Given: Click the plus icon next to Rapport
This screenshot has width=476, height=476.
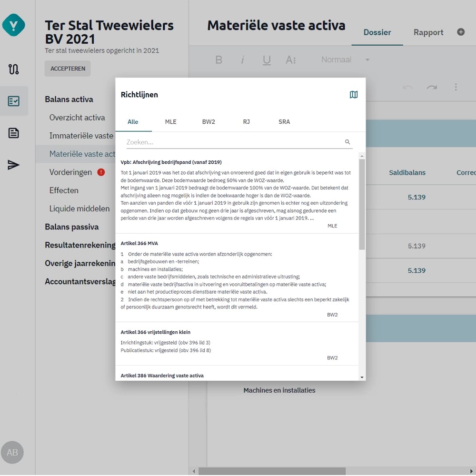Looking at the screenshot, I should 460,32.
